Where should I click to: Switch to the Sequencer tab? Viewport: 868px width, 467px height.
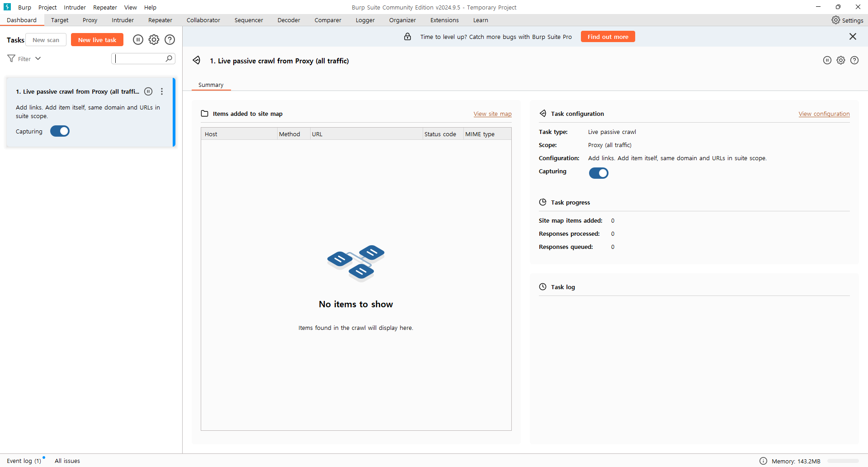[249, 20]
